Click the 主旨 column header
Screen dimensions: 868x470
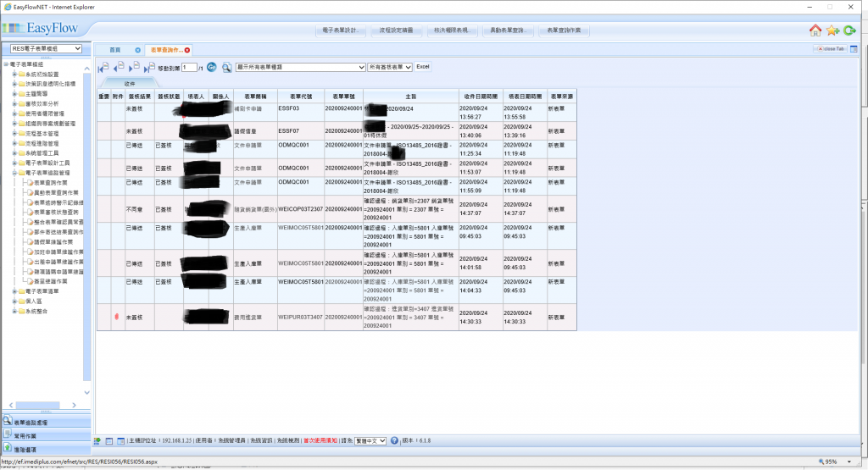[411, 97]
